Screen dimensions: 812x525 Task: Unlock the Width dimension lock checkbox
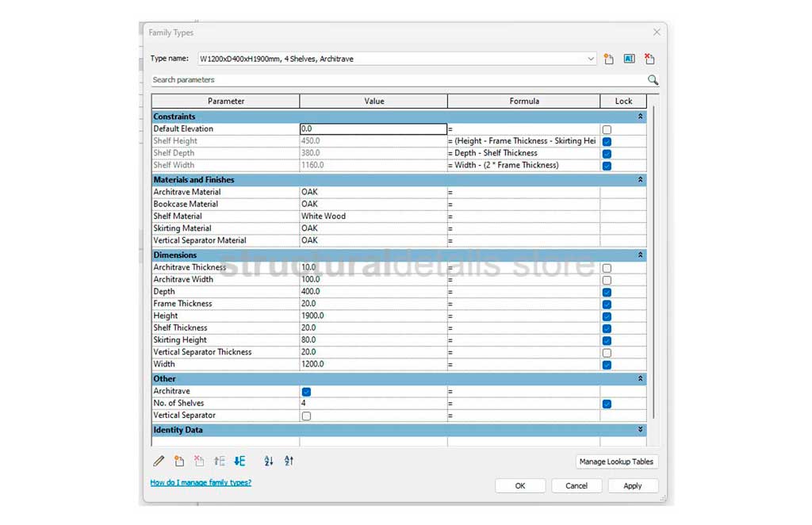pos(607,365)
